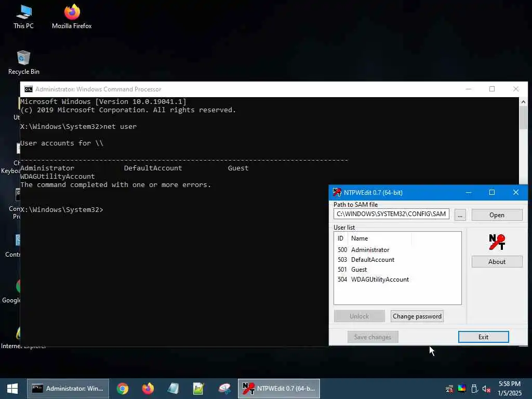This screenshot has width=532, height=399.
Task: Click the muted volume tray icon
Action: 486,389
